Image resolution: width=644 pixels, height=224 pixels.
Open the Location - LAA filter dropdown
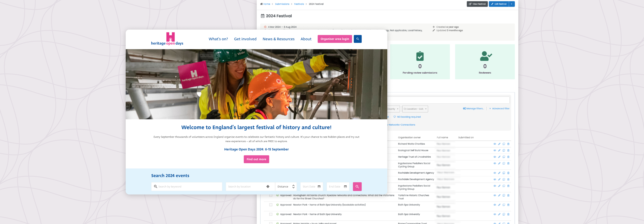(x=415, y=109)
